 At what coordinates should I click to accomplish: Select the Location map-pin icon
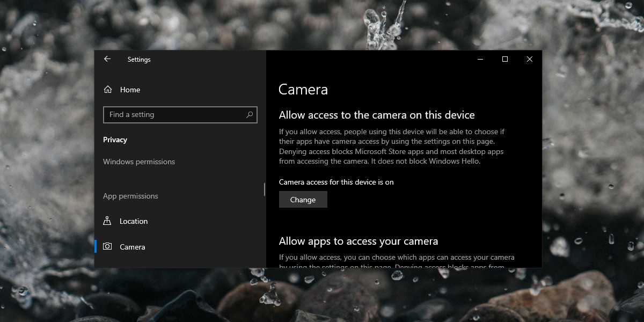107,221
